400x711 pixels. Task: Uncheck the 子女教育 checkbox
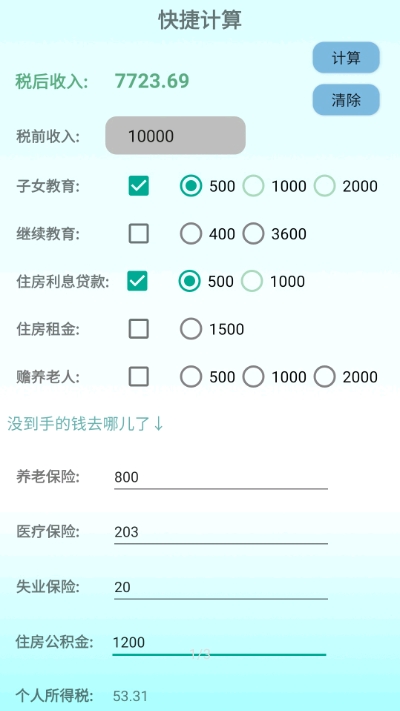138,186
